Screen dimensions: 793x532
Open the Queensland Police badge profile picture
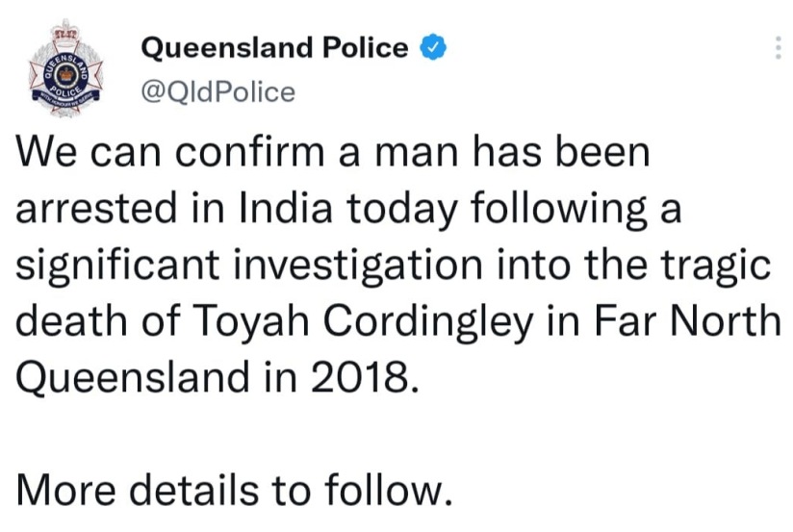65,68
